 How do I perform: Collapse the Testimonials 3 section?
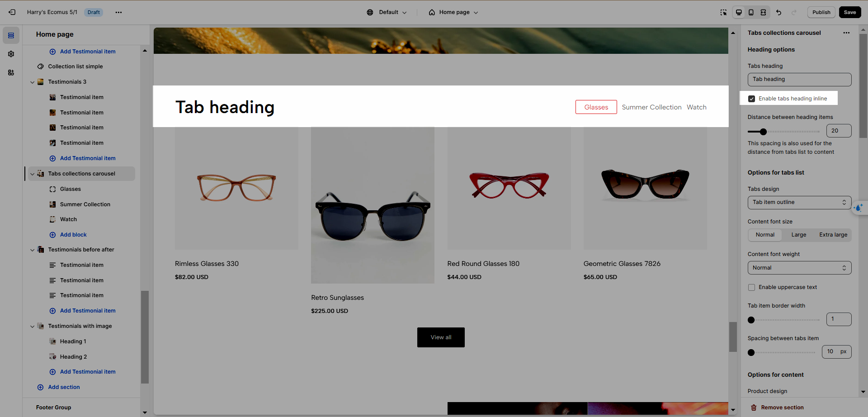point(32,82)
